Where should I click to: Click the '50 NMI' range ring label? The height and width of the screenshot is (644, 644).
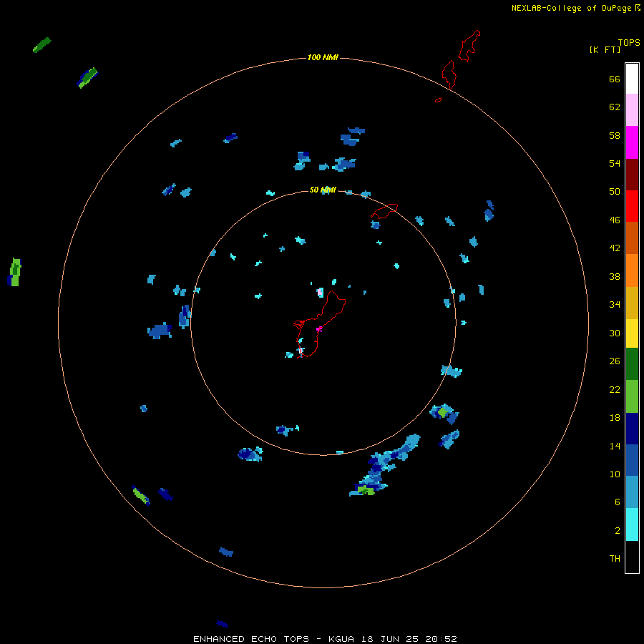pyautogui.click(x=323, y=190)
